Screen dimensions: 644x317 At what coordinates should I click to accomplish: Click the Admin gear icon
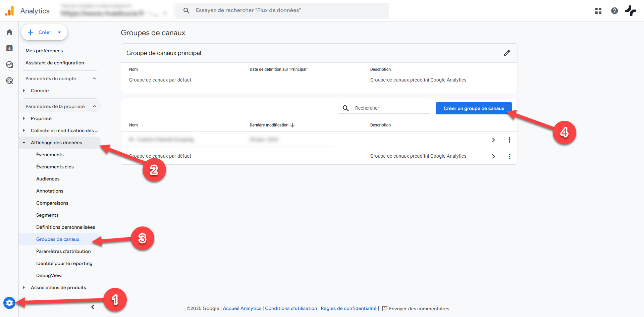point(9,303)
